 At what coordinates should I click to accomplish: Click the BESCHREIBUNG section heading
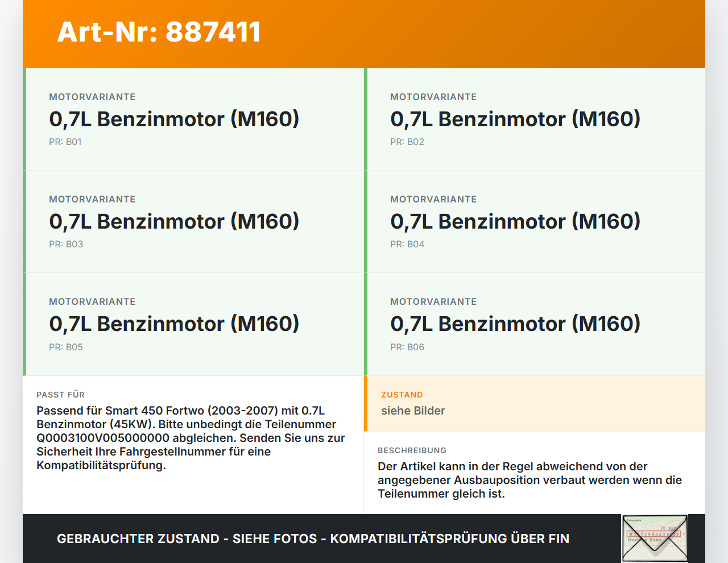click(x=412, y=450)
